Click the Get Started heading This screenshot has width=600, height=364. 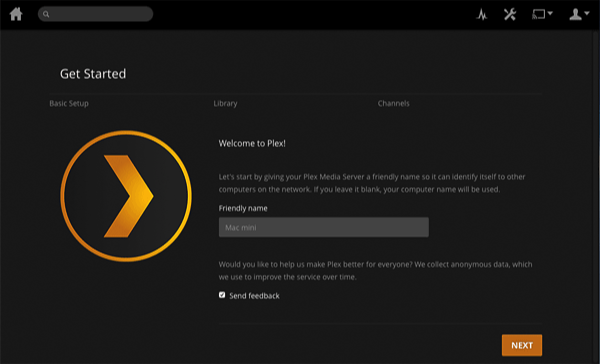(x=93, y=73)
